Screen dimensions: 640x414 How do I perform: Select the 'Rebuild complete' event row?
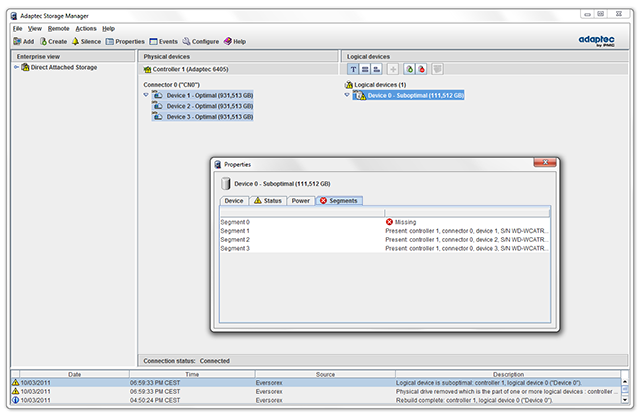(316, 401)
